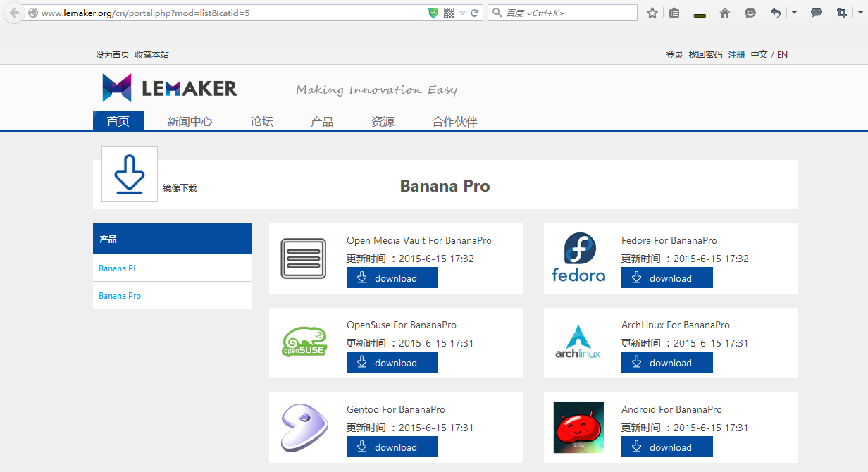
Task: Open the bookmarks list icon
Action: [x=674, y=13]
